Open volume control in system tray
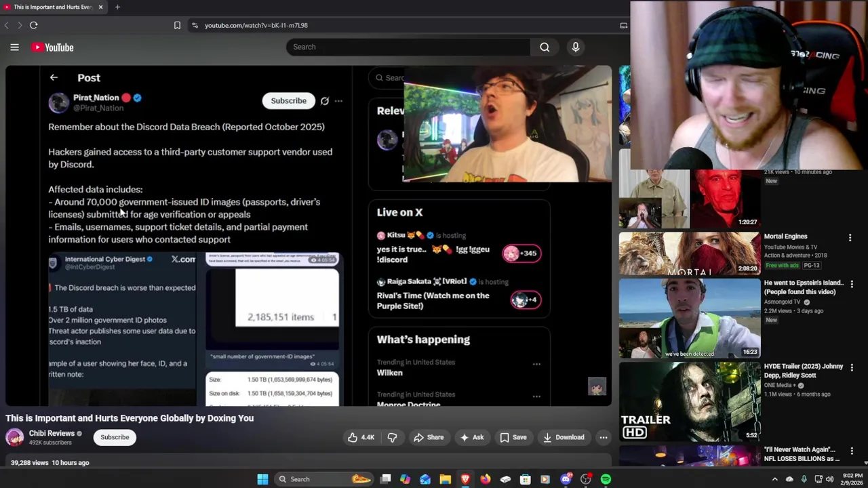This screenshot has width=868, height=488. pyautogui.click(x=829, y=479)
